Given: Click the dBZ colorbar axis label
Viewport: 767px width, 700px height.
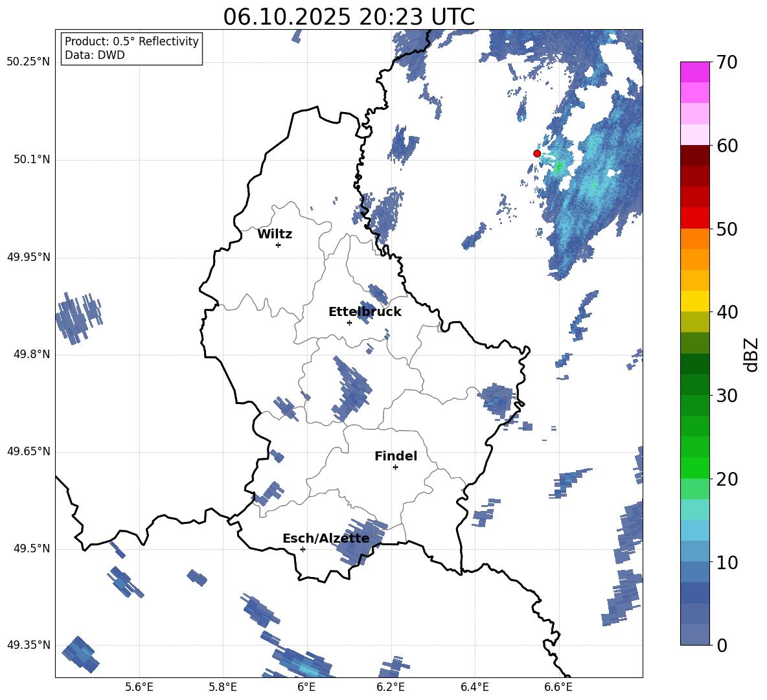Looking at the screenshot, I should click(752, 354).
